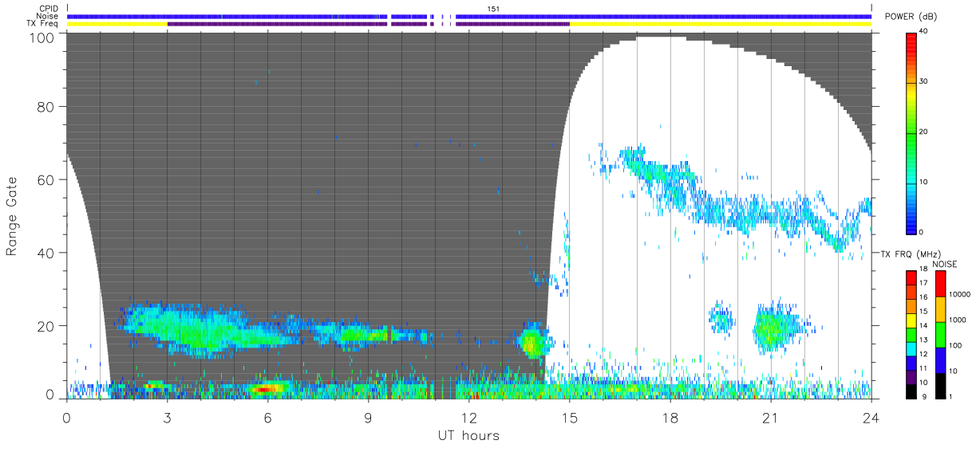Click the Noise row label
Screen dimensions: 980x452
point(47,16)
